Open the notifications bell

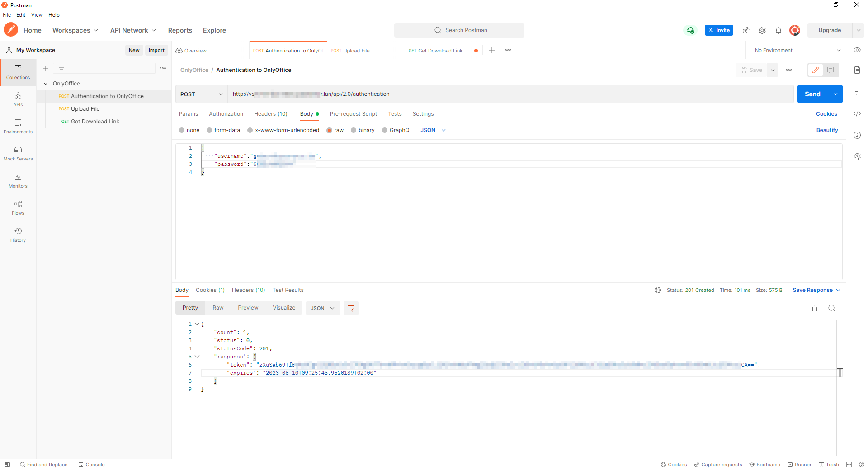[778, 30]
